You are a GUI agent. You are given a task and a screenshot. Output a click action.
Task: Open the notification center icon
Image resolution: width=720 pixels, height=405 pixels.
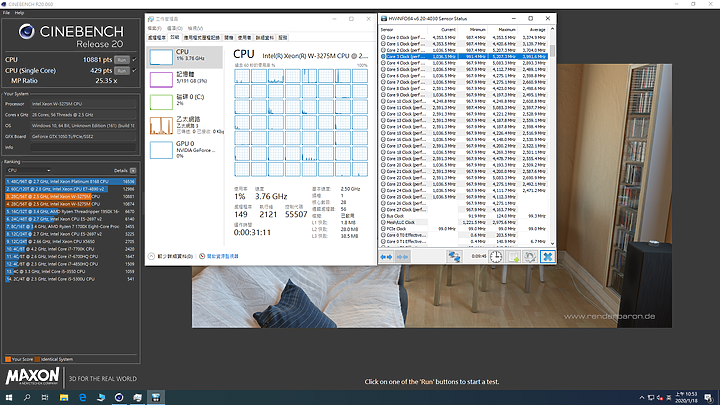pyautogui.click(x=709, y=397)
